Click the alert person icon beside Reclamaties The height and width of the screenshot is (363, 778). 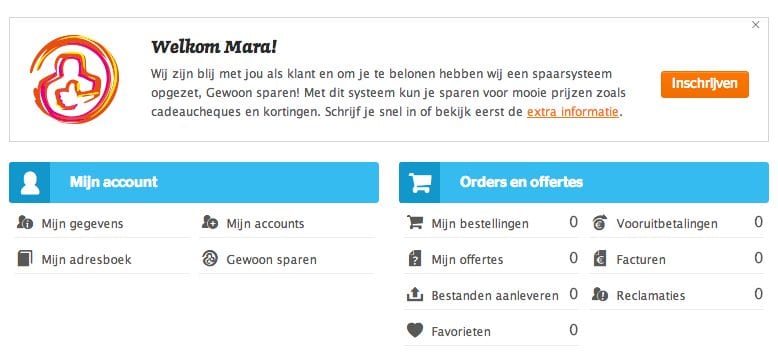600,295
